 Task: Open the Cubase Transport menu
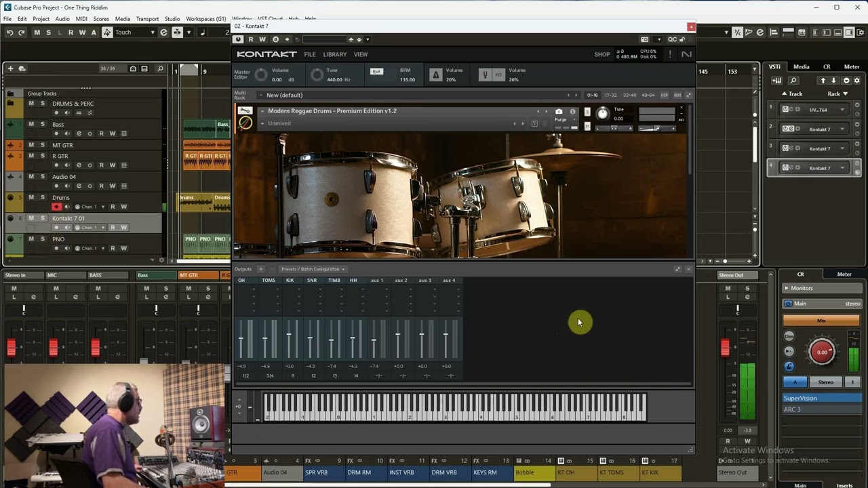147,19
